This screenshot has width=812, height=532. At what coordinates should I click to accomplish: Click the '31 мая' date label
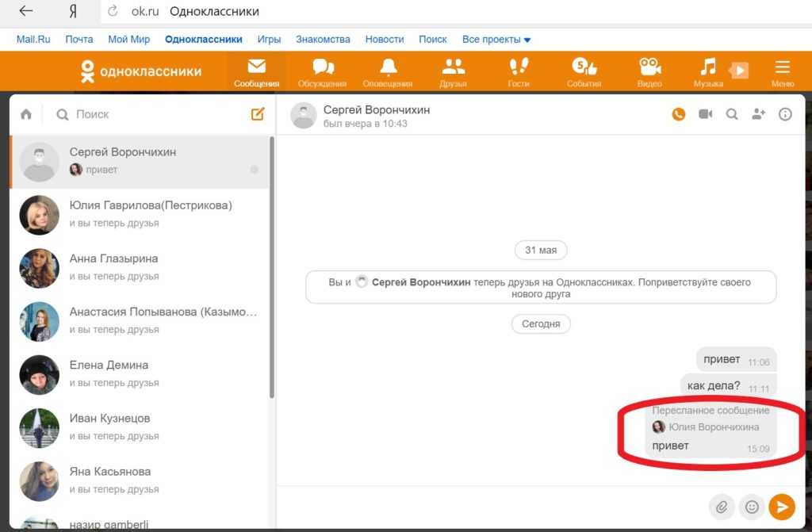pyautogui.click(x=541, y=251)
